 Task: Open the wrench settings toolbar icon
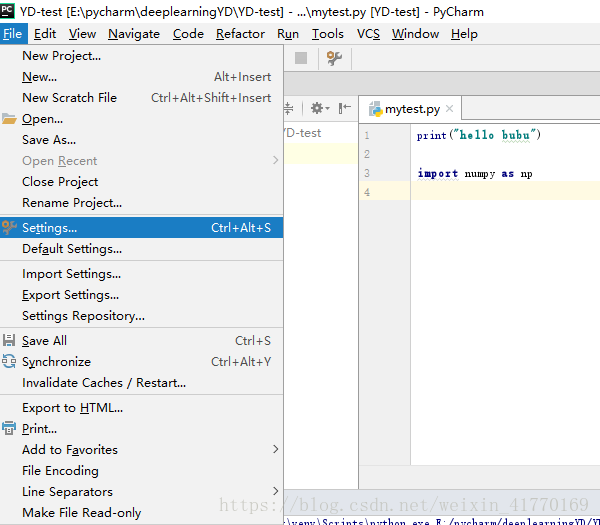click(334, 58)
